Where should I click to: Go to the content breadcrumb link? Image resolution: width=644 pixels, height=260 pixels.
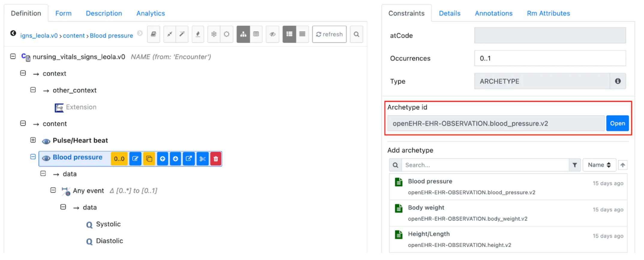[74, 35]
